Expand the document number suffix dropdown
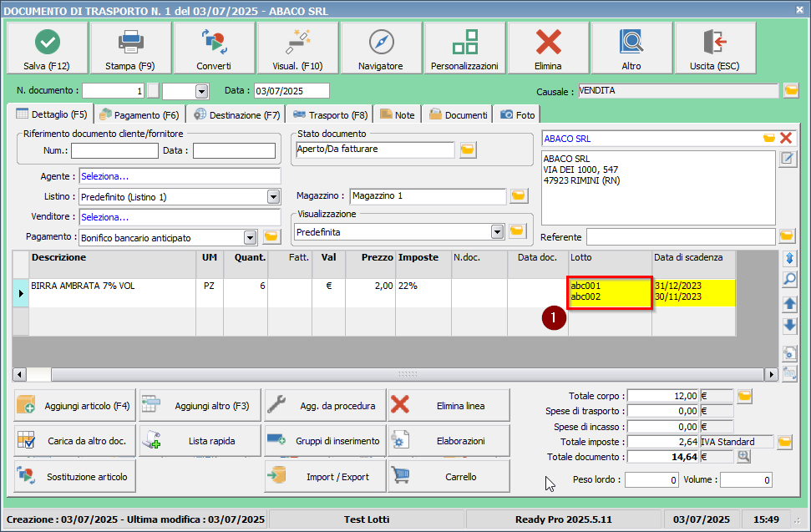811x532 pixels. 202,92
